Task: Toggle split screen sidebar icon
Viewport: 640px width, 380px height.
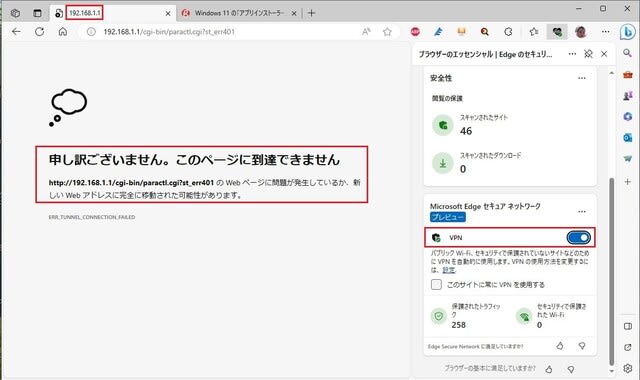Action: coord(628,326)
